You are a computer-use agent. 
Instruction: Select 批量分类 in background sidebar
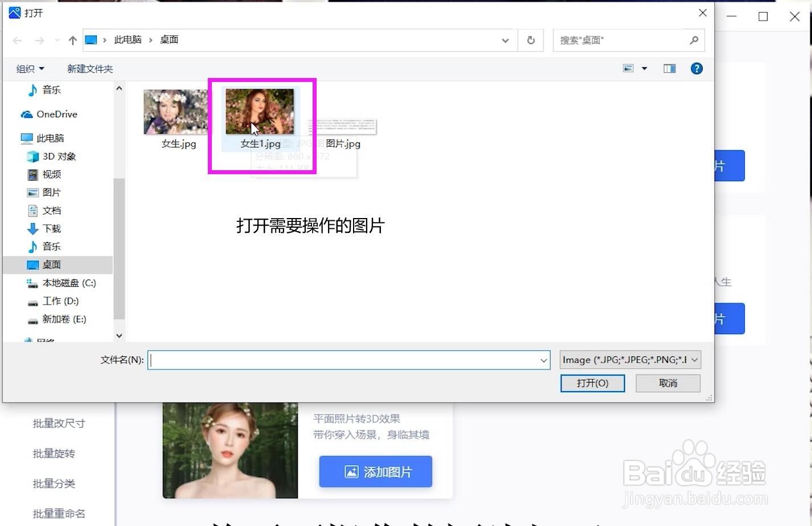pyautogui.click(x=54, y=484)
